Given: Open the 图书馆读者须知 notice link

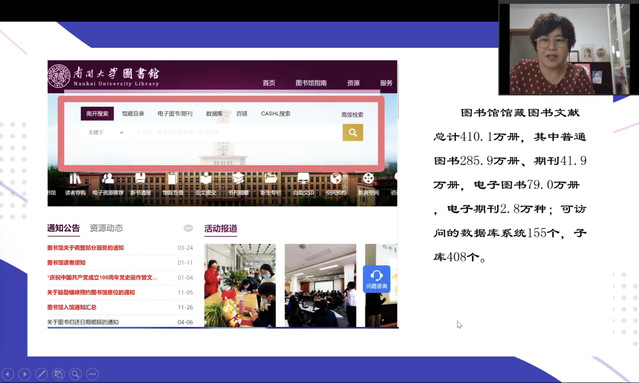Looking at the screenshot, I should (x=66, y=263).
